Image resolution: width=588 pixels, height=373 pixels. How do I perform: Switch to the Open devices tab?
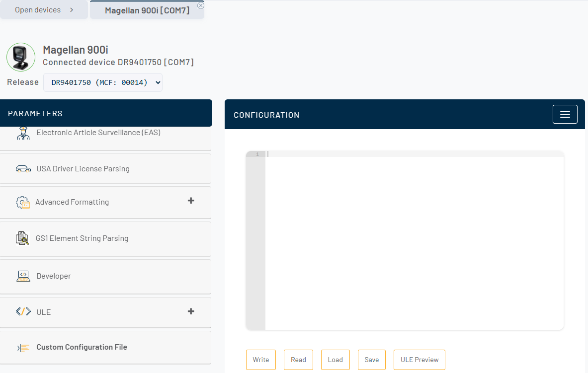[44, 10]
